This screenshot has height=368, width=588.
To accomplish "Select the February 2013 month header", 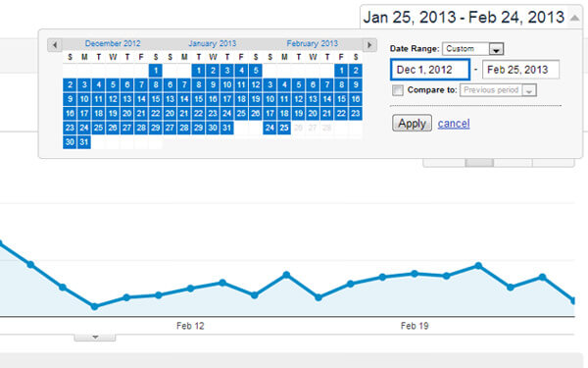I will pos(312,43).
